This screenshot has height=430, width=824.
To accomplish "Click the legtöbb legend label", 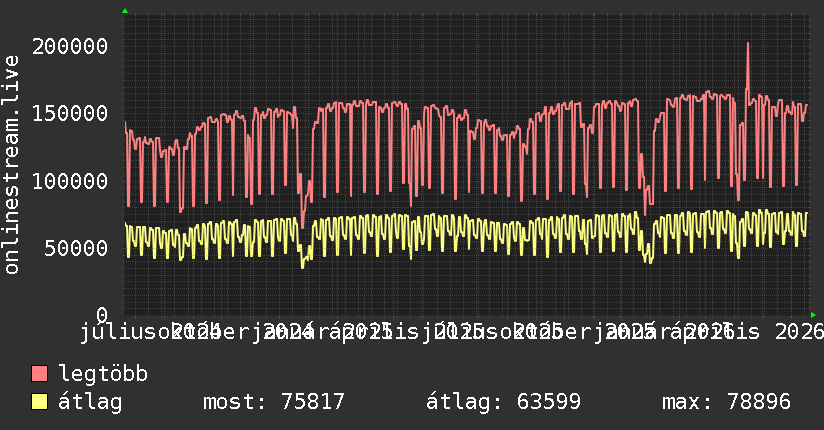I will click(103, 373).
